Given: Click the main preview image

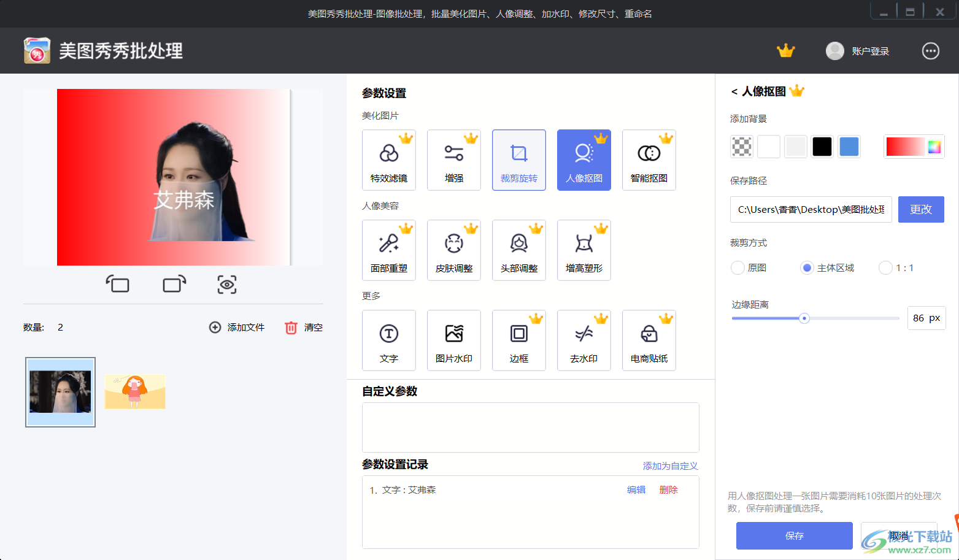Looking at the screenshot, I should point(174,177).
